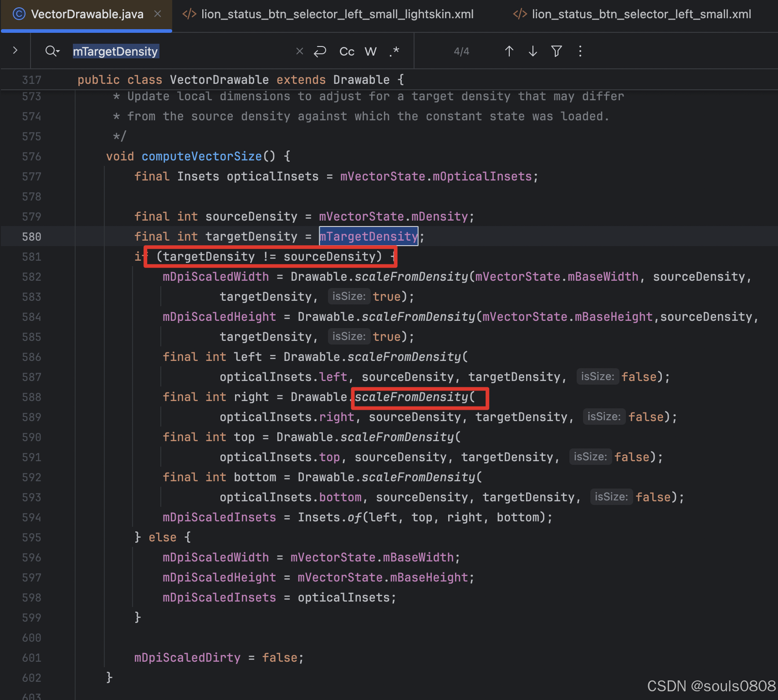This screenshot has width=778, height=700.
Task: Click the XML icon on the rightmost tab
Action: 519,14
